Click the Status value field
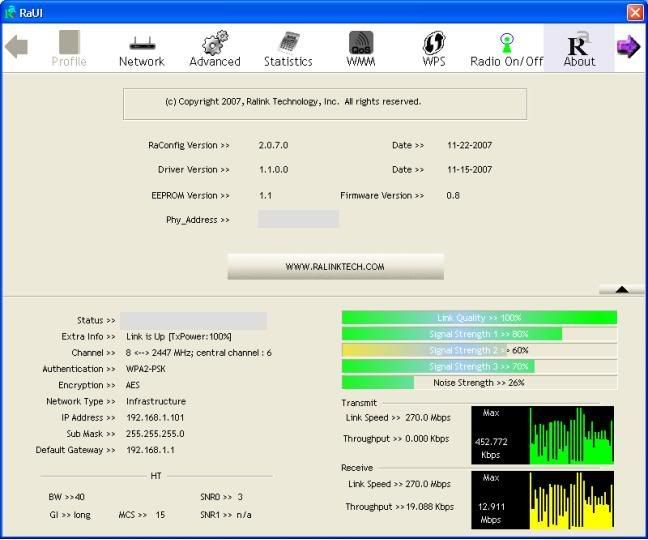The height and width of the screenshot is (540, 648). tap(193, 321)
